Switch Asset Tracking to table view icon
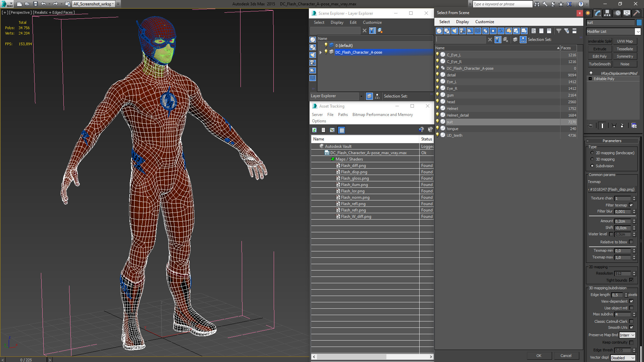Image resolution: width=644 pixels, height=362 pixels. pyautogui.click(x=341, y=130)
